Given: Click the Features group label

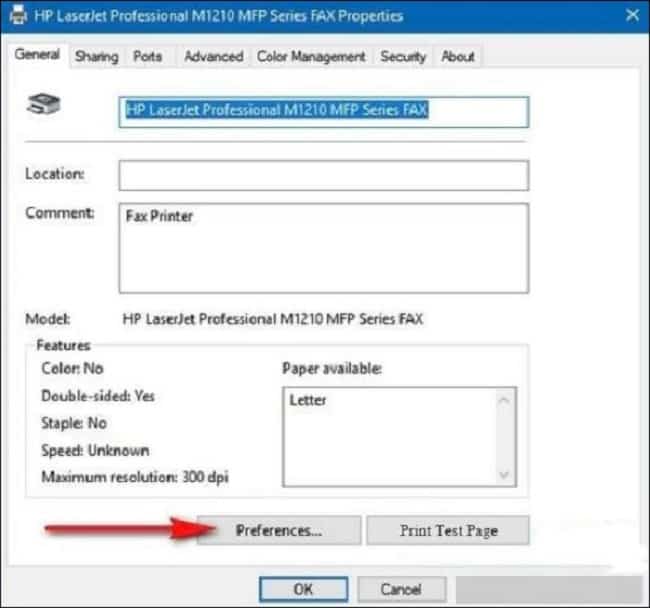Looking at the screenshot, I should tap(63, 345).
